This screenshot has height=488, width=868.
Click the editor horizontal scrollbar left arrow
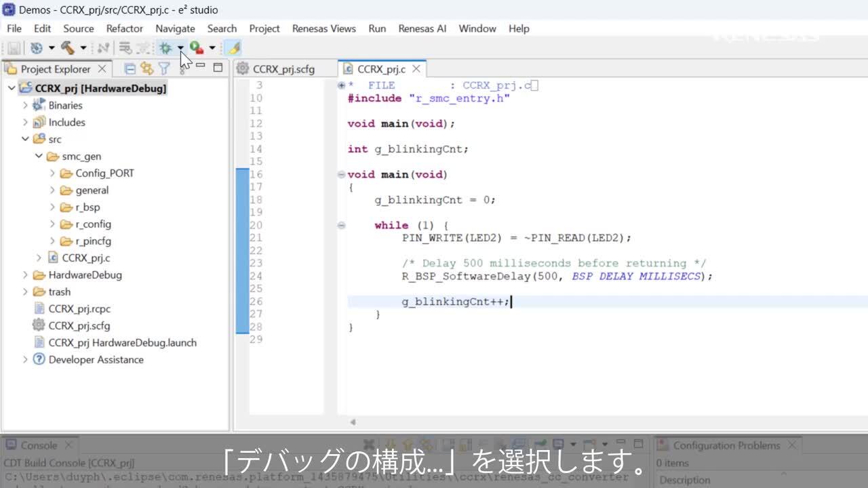(353, 422)
